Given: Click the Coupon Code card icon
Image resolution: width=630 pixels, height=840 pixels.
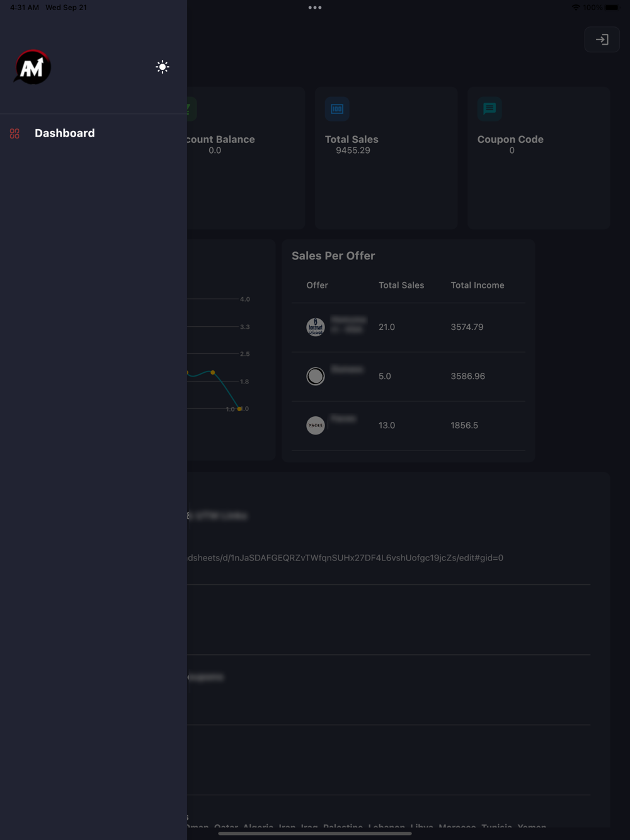Looking at the screenshot, I should click(x=490, y=109).
